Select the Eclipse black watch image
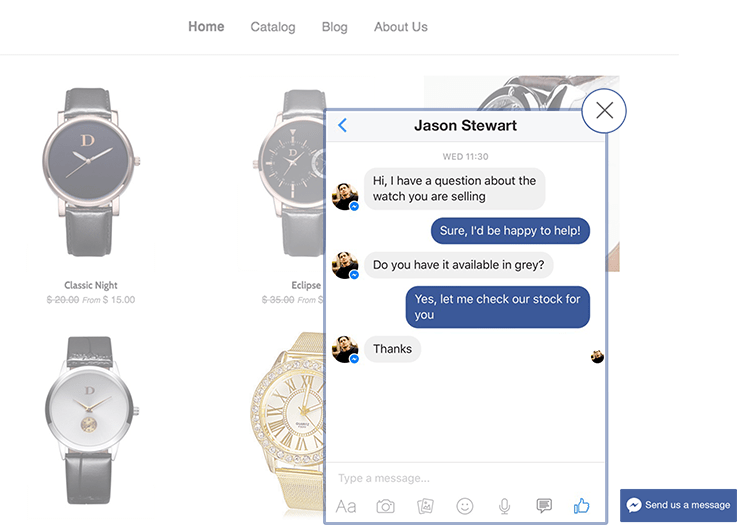 pos(290,173)
